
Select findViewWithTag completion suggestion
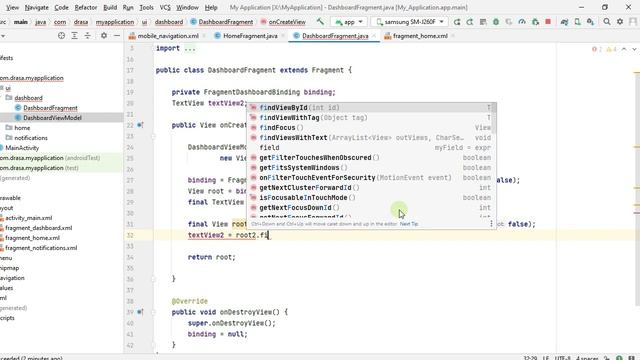(x=371, y=118)
